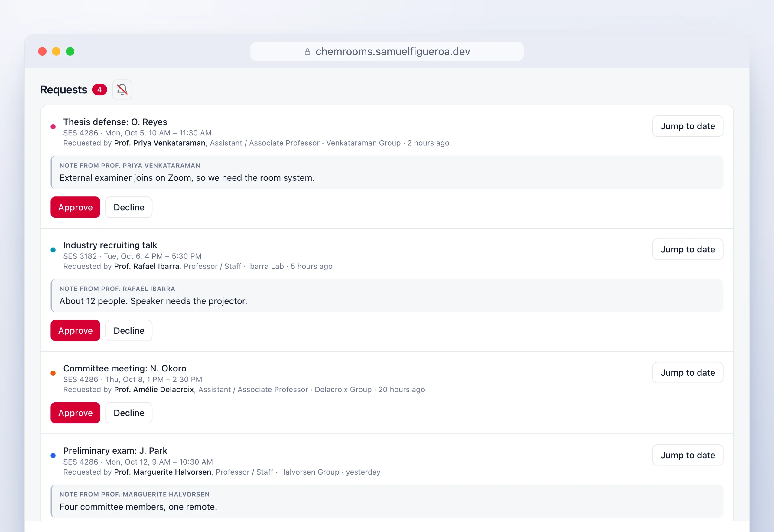Jump to date for Industry recruiting talk
The width and height of the screenshot is (774, 532).
point(688,250)
